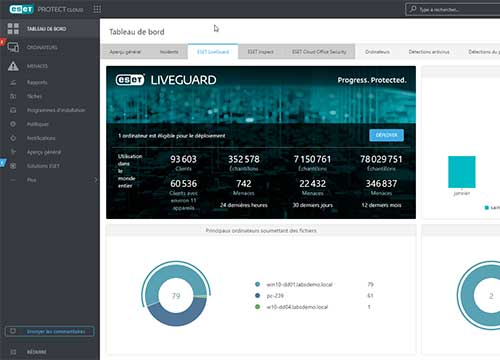
Task: Click '1 ordinateur est éligible pour le déploiement'
Action: pos(172,136)
